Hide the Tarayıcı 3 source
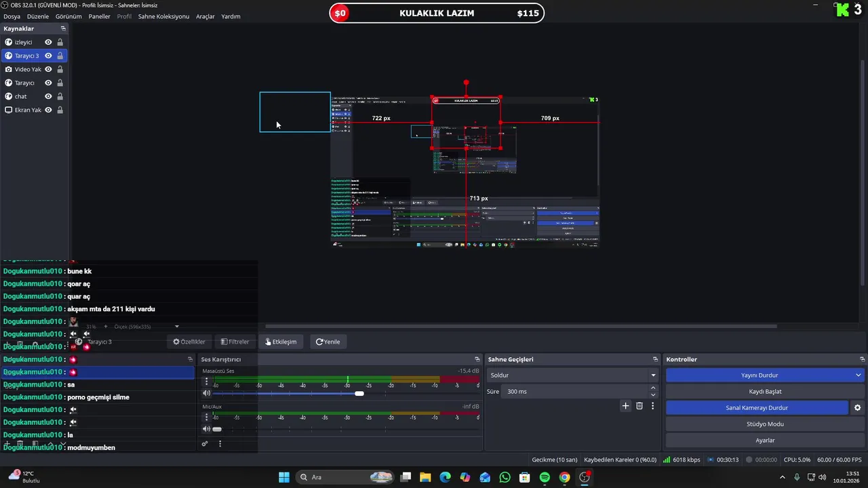The image size is (868, 488). (x=48, y=56)
